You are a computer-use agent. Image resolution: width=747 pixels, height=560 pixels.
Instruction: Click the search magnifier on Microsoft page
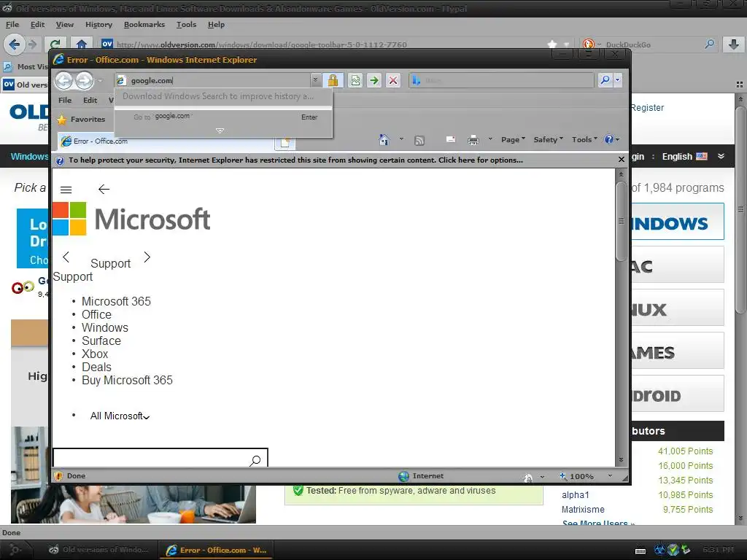[255, 460]
